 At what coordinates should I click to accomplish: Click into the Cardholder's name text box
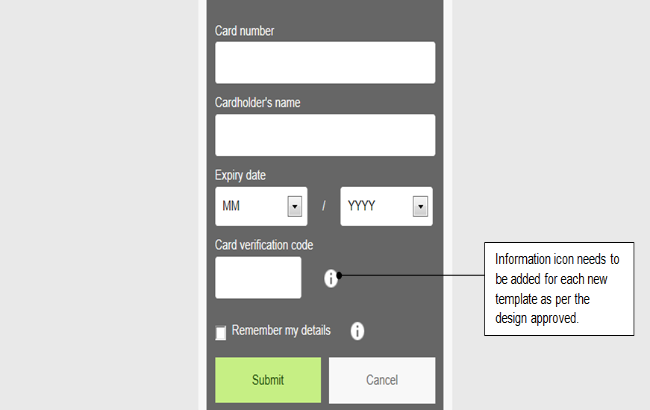click(x=325, y=135)
